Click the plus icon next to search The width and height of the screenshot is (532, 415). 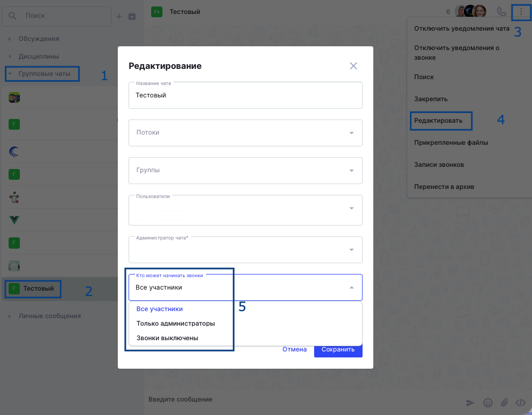pos(119,16)
